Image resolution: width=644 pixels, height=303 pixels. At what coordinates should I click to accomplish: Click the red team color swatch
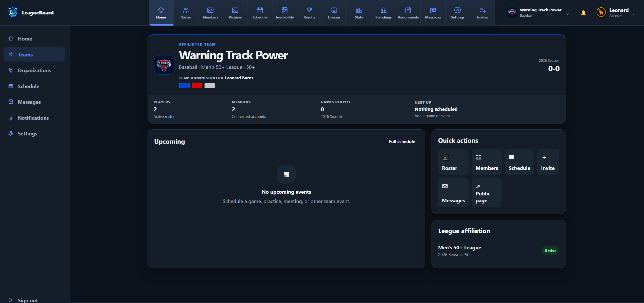pos(197,86)
